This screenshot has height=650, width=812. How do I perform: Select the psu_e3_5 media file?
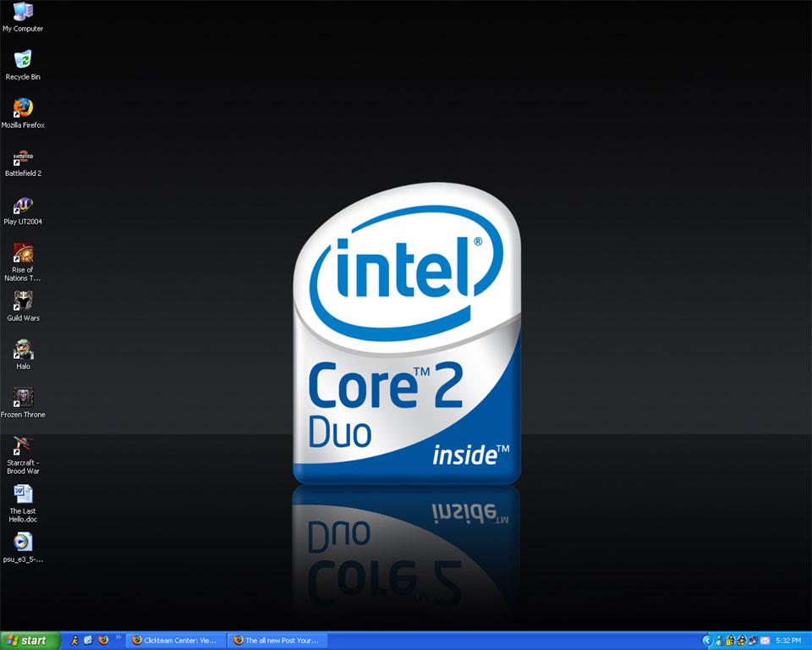coord(23,548)
